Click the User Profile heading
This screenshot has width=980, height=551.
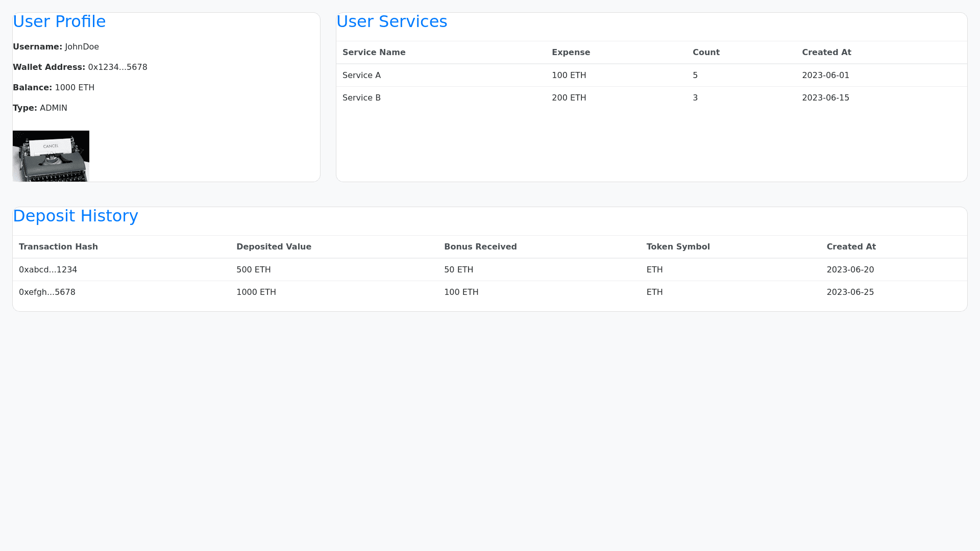click(59, 21)
